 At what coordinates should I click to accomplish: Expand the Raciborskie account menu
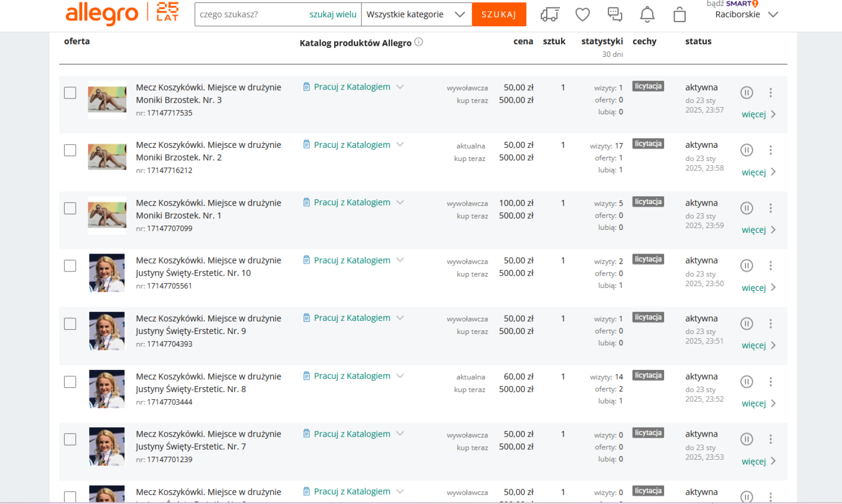click(746, 14)
